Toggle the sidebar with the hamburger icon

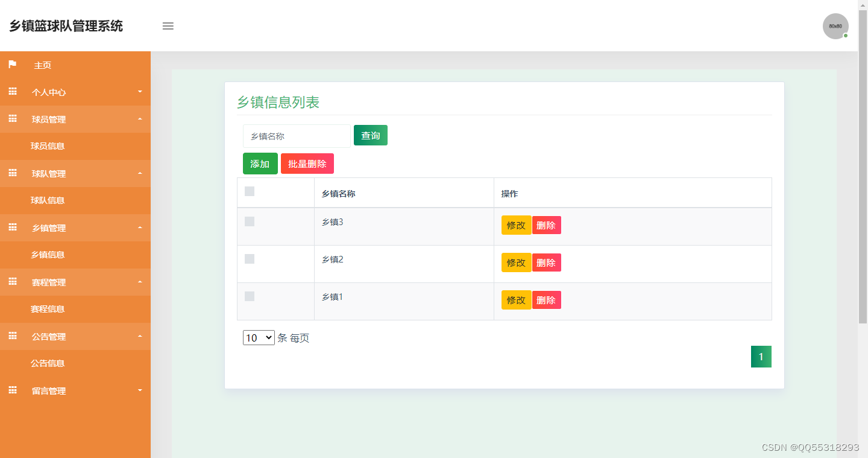click(168, 26)
